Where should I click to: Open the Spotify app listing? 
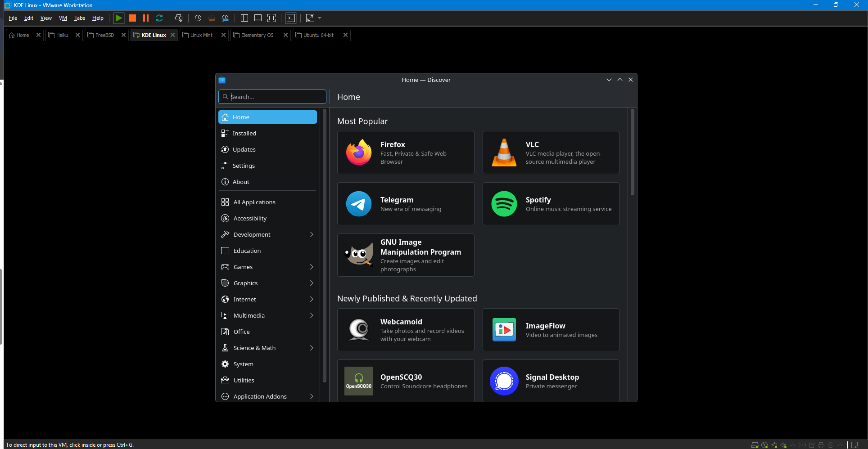point(551,204)
